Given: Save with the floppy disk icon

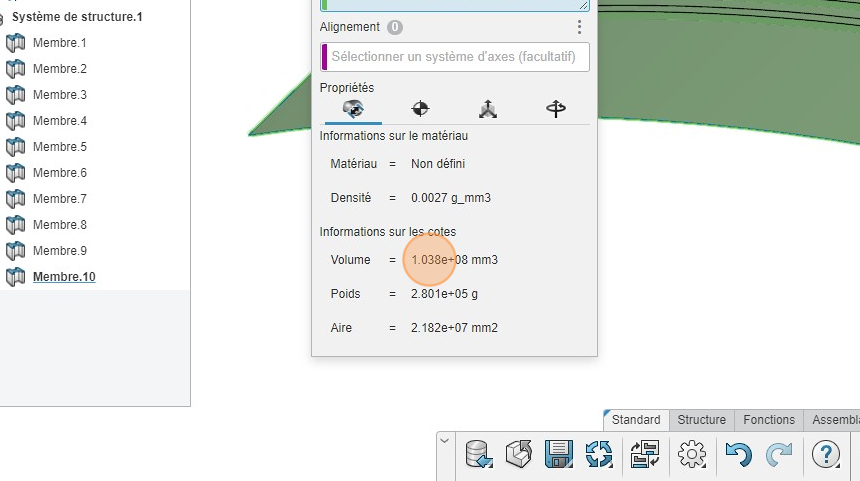Looking at the screenshot, I should pos(558,454).
